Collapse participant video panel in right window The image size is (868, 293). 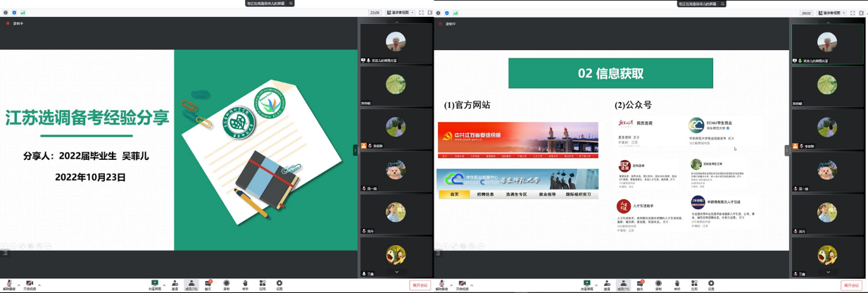tap(787, 150)
